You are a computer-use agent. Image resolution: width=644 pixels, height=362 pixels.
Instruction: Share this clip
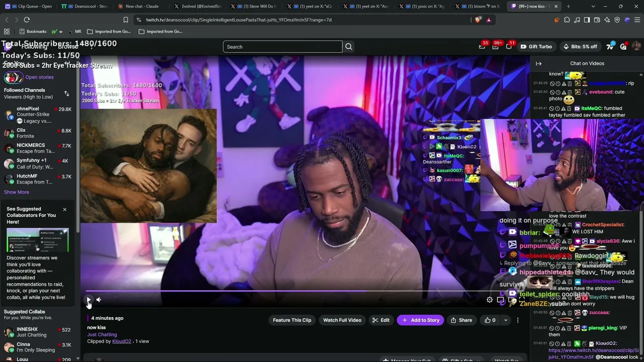[461, 320]
